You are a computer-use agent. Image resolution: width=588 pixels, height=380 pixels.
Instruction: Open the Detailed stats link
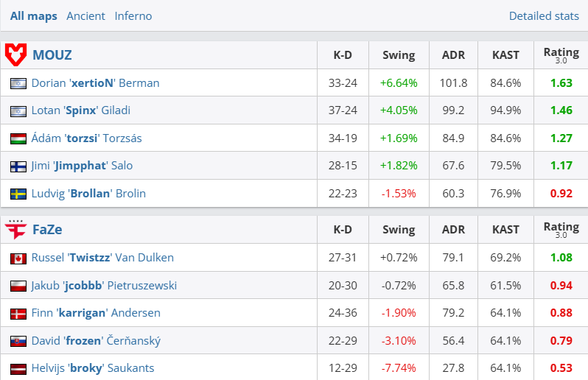click(544, 15)
